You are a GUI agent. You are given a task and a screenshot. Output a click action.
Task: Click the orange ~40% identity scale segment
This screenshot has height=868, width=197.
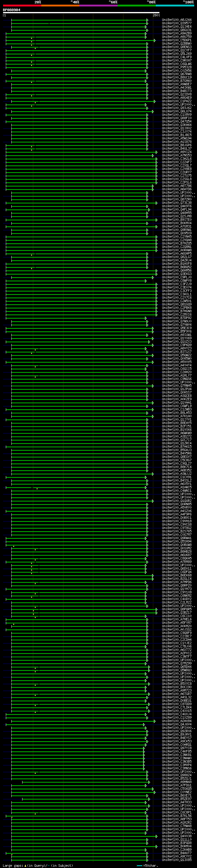(x=60, y=6)
